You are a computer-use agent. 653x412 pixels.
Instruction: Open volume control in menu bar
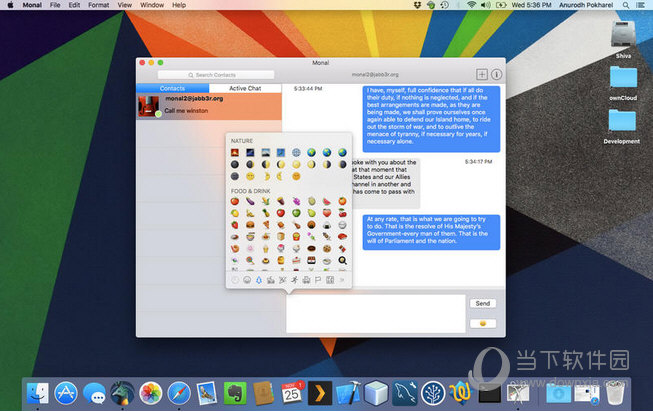click(486, 5)
